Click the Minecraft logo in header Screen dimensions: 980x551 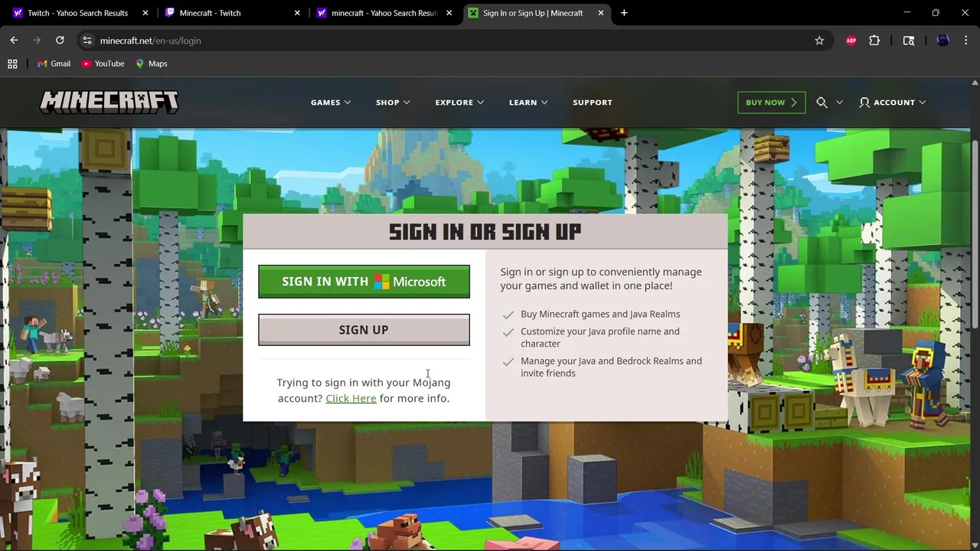(109, 103)
